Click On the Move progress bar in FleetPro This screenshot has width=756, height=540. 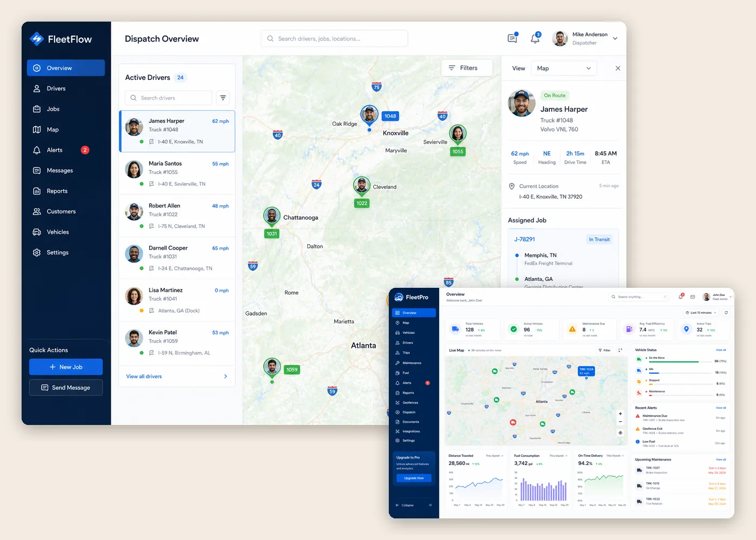tap(680, 361)
